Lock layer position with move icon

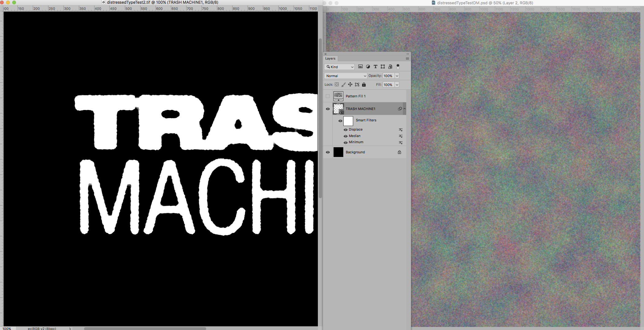tap(350, 84)
